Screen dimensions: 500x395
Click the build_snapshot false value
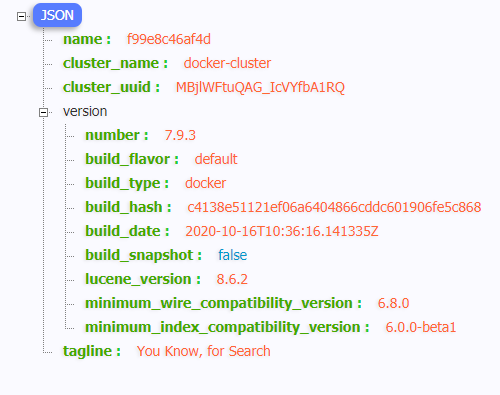pos(233,255)
